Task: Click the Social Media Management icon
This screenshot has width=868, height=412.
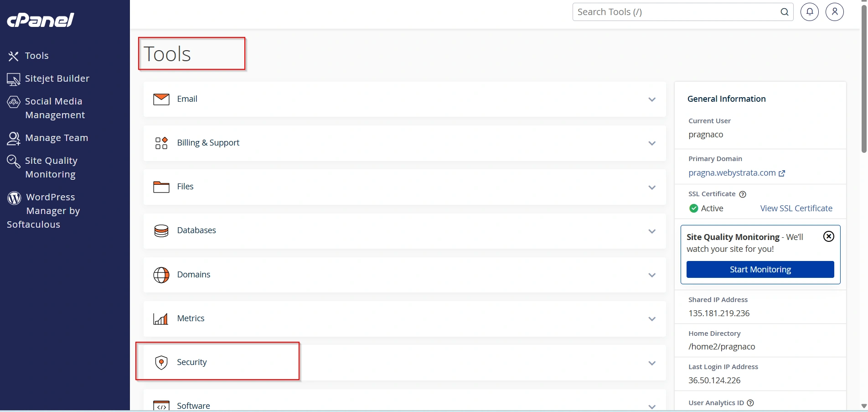Action: coord(14,102)
